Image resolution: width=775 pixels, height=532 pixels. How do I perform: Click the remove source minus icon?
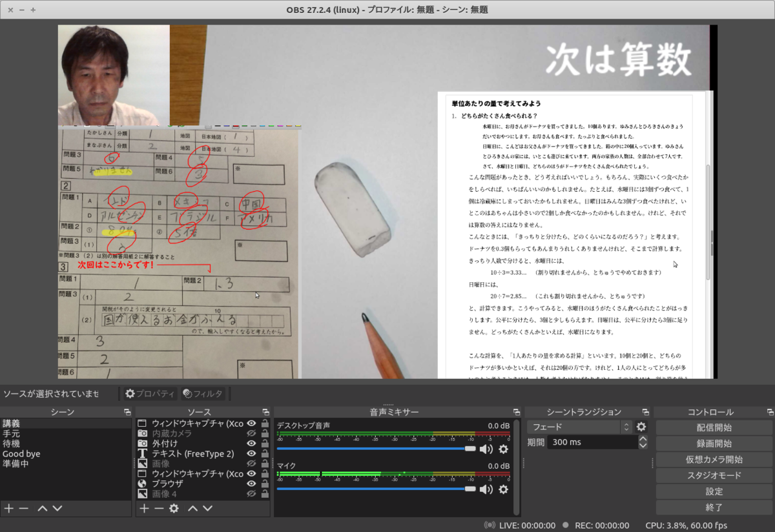click(x=159, y=509)
